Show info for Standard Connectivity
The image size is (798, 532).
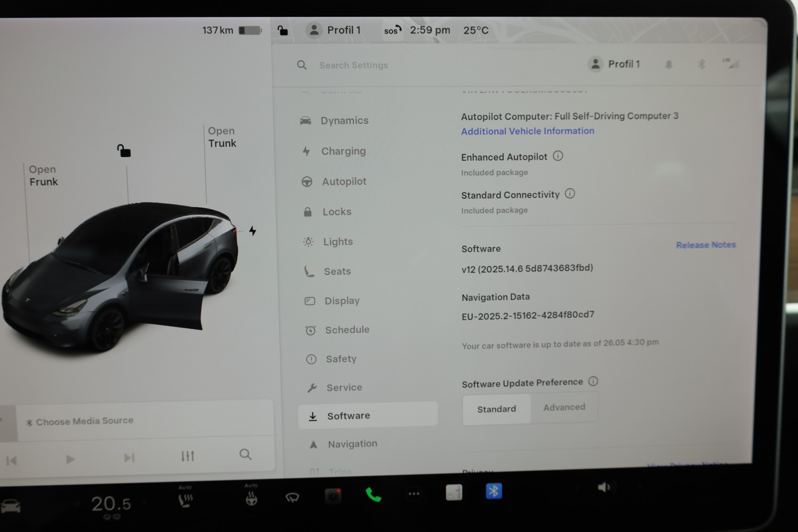(x=570, y=193)
